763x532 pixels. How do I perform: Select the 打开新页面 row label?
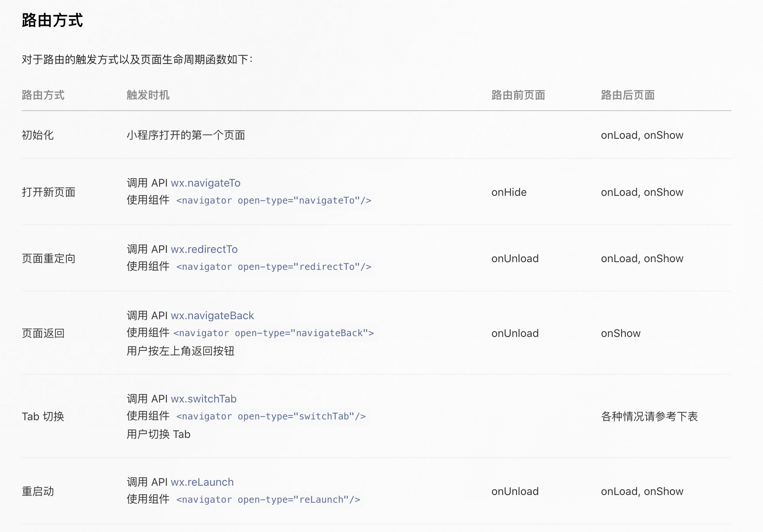point(49,192)
